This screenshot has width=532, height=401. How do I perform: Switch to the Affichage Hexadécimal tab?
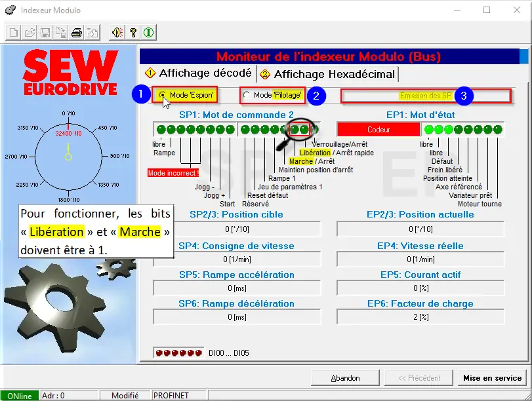point(327,74)
